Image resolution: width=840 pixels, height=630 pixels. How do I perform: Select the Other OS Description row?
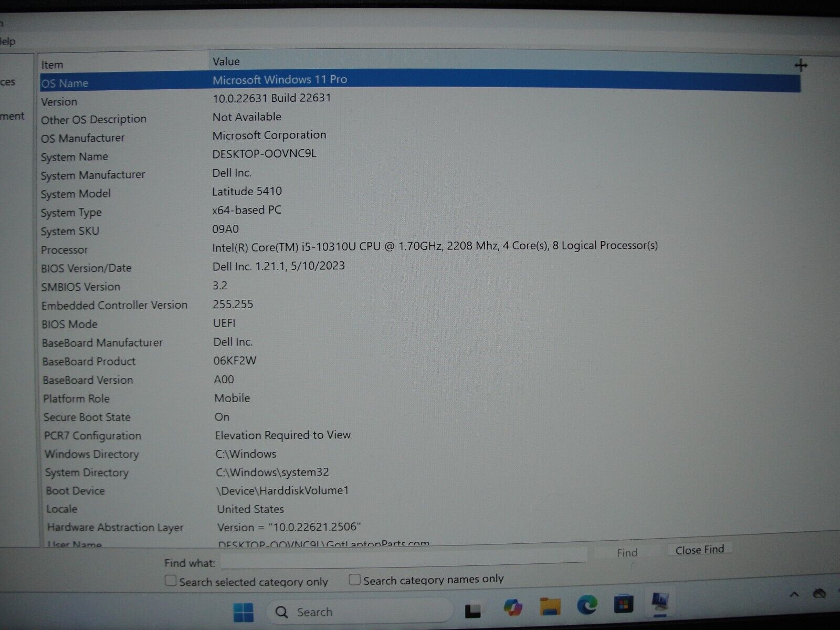tap(420, 118)
